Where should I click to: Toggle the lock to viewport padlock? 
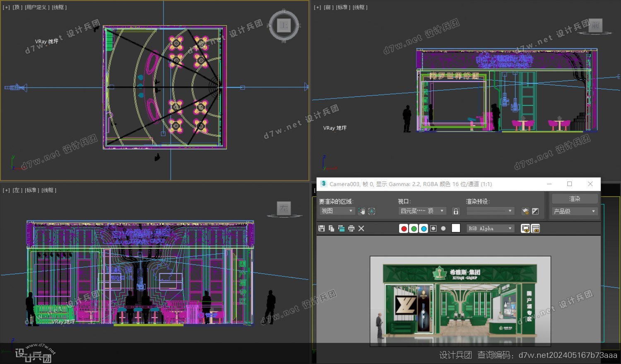[456, 211]
